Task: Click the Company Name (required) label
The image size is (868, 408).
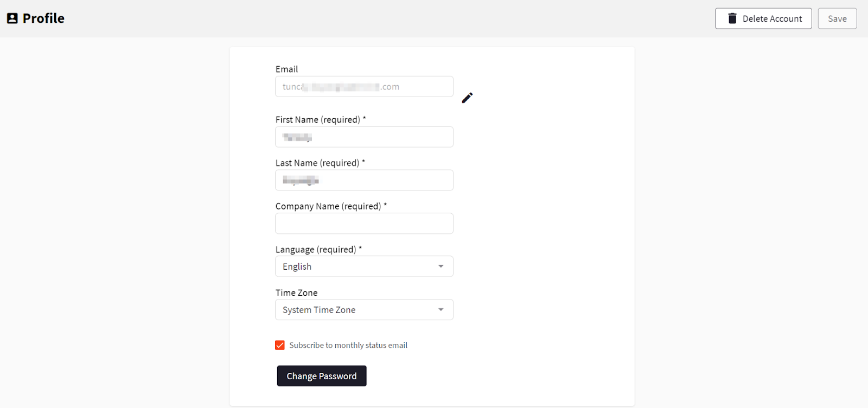Action: coord(331,206)
